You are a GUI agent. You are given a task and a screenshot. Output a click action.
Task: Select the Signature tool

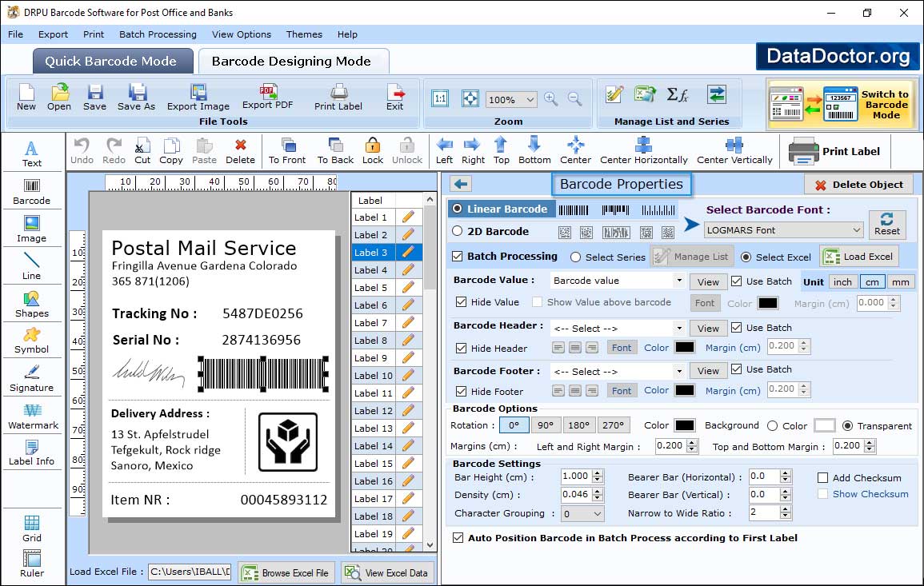coord(32,379)
